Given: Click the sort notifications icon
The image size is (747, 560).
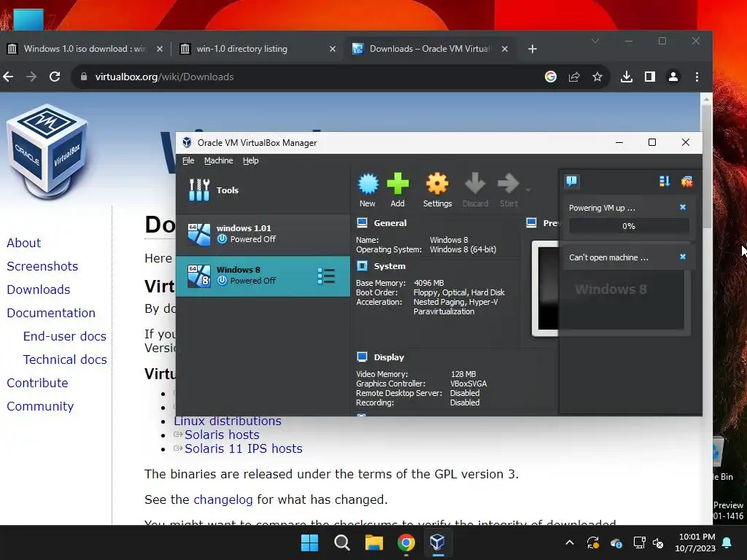Looking at the screenshot, I should coord(665,181).
